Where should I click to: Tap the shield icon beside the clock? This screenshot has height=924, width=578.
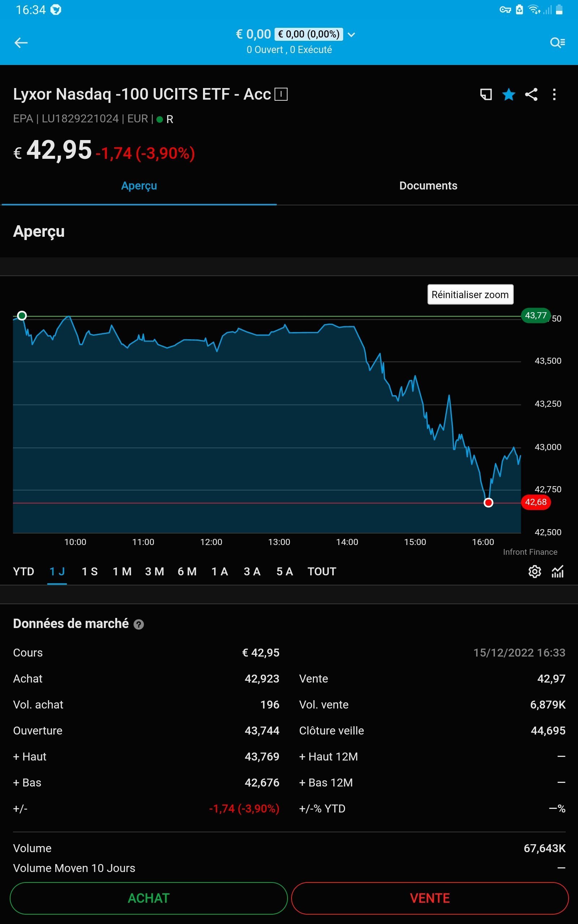coord(56,9)
